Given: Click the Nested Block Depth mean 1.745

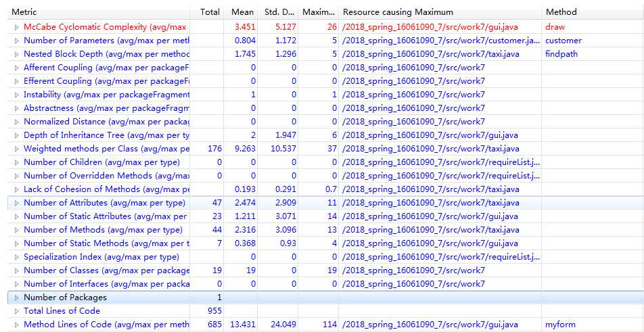Looking at the screenshot, I should tap(245, 54).
